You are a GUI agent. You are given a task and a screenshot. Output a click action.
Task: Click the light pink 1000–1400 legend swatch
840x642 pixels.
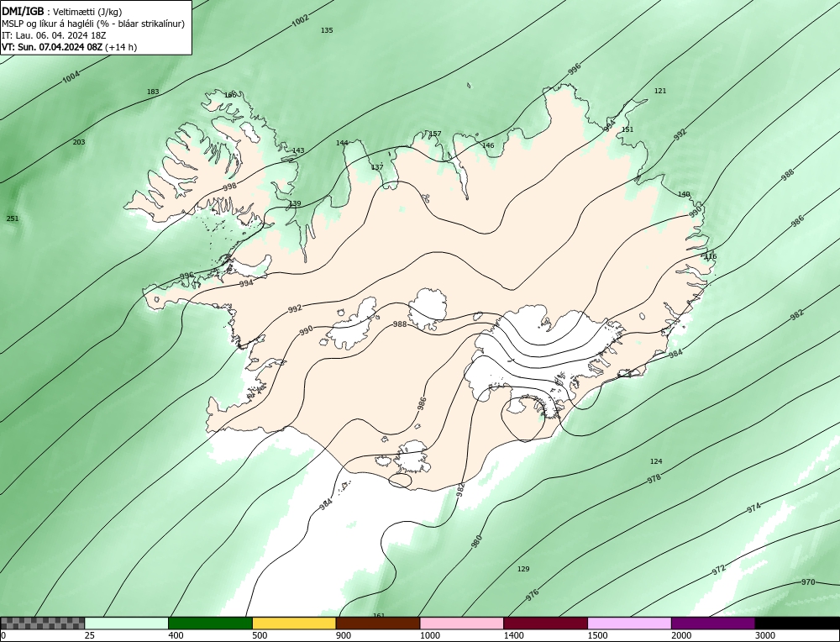coord(462,624)
